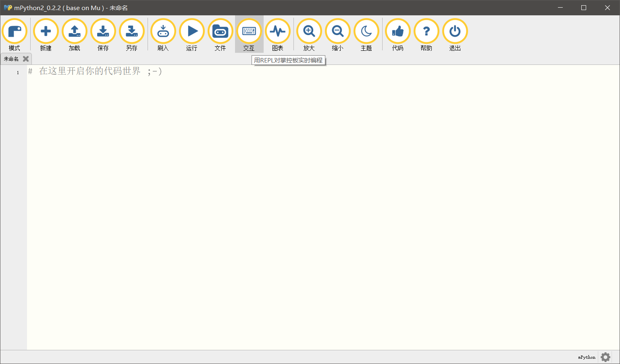Maximize the mPython2 window
The height and width of the screenshot is (364, 620).
(x=584, y=8)
